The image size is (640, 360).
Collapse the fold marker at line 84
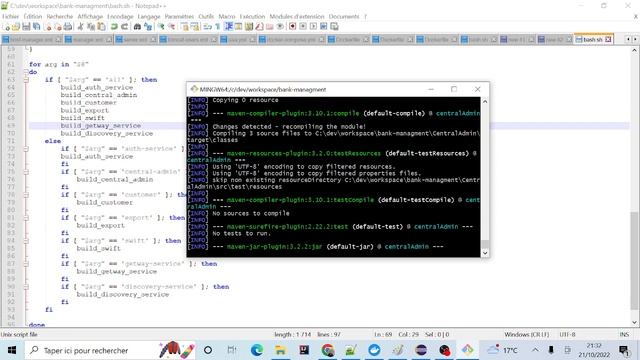tap(26, 241)
